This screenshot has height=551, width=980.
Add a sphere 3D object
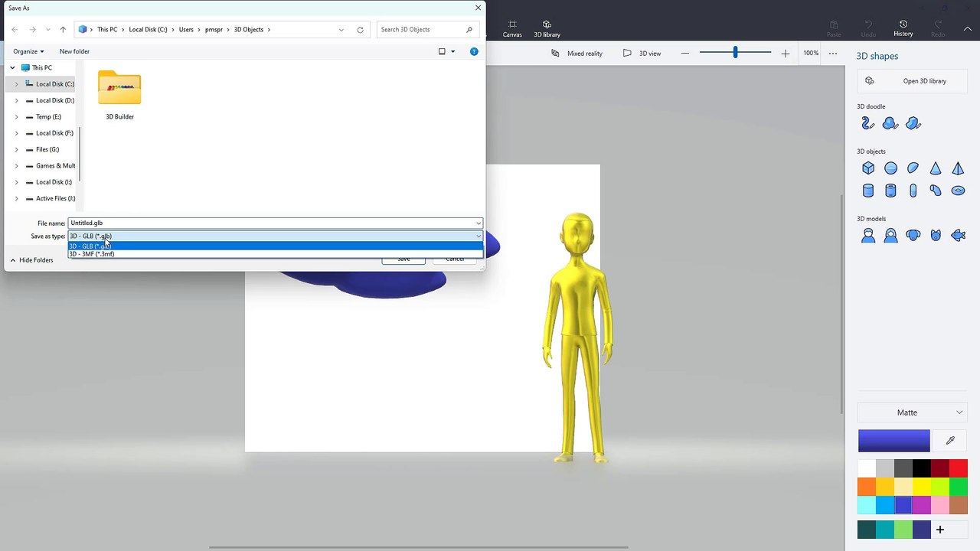(890, 168)
